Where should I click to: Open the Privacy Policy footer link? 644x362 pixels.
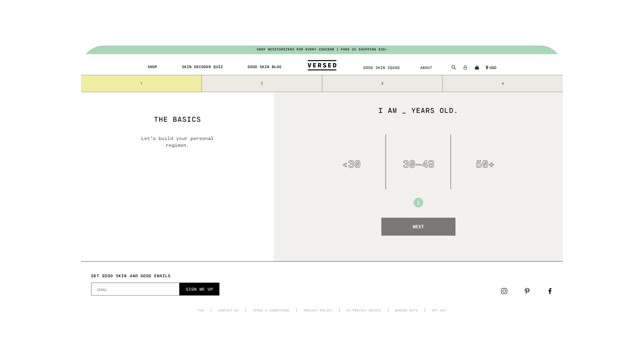(318, 310)
